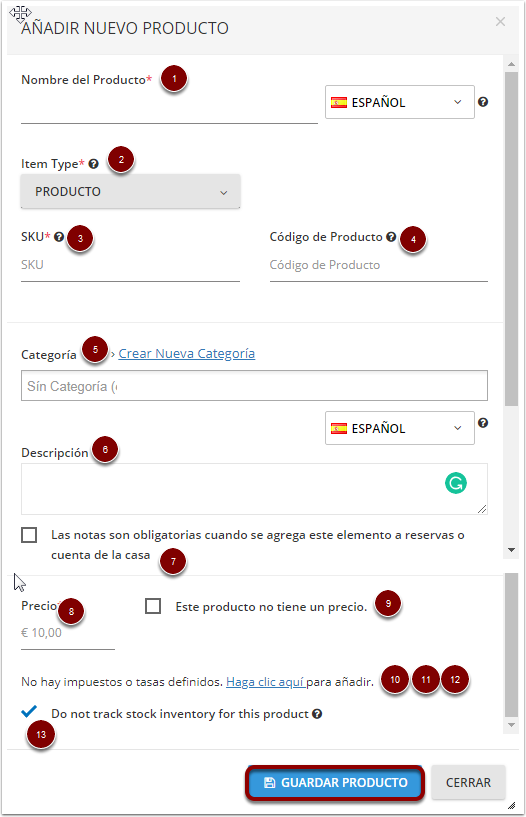
Task: Click the green Grammarly icon in description box
Action: click(x=456, y=483)
